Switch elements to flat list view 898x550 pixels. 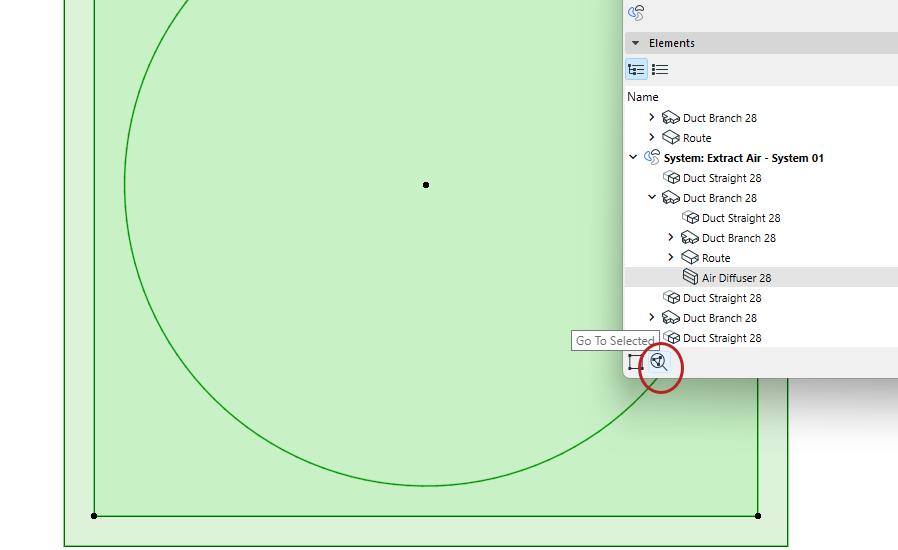(x=660, y=69)
